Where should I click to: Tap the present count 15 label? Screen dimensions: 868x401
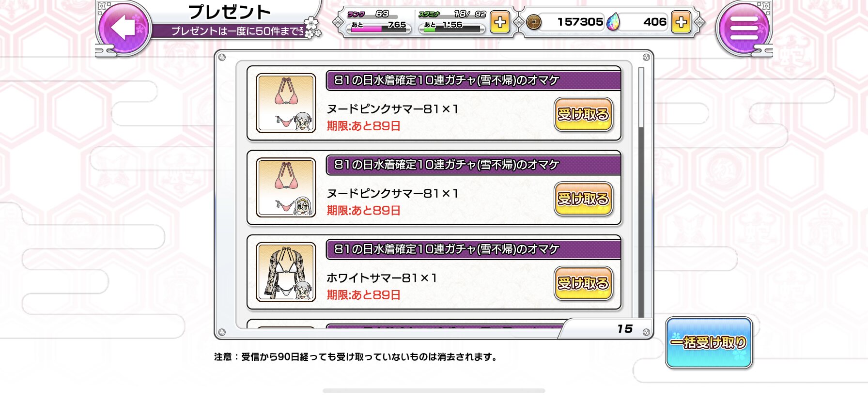point(625,329)
